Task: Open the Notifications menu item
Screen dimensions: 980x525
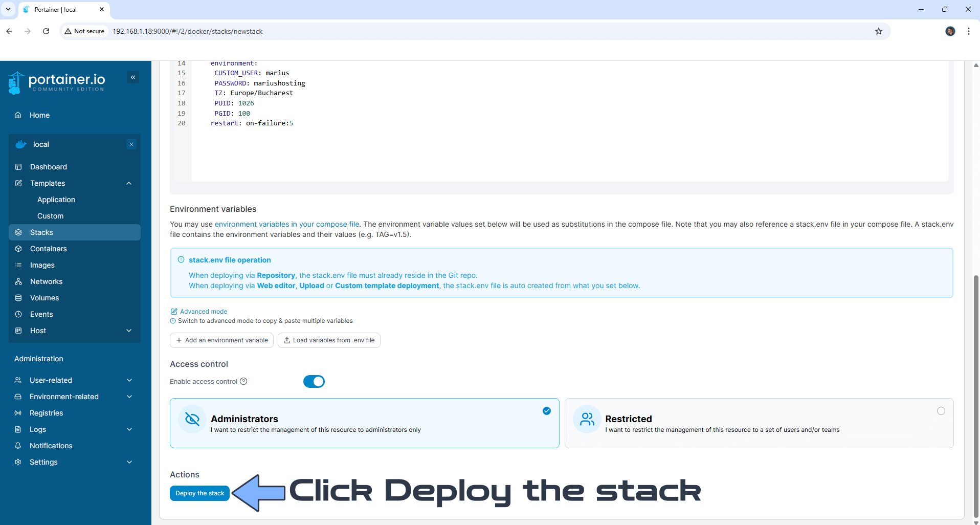Action: coord(75,446)
